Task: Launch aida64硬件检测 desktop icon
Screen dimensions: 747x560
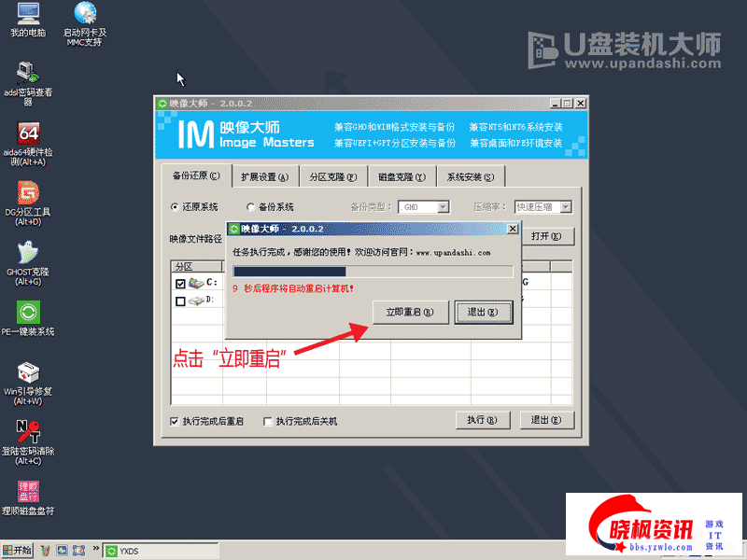Action: point(28,134)
